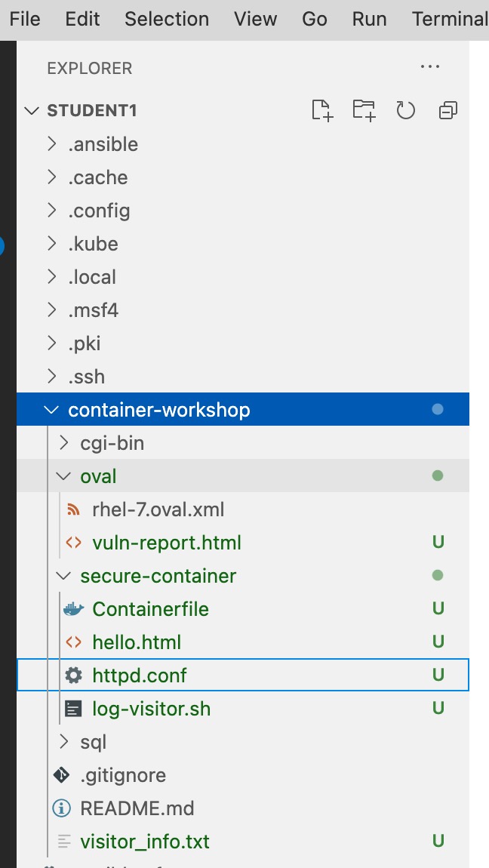Open the log-visitor.sh script
The height and width of the screenshot is (868, 489).
(151, 709)
